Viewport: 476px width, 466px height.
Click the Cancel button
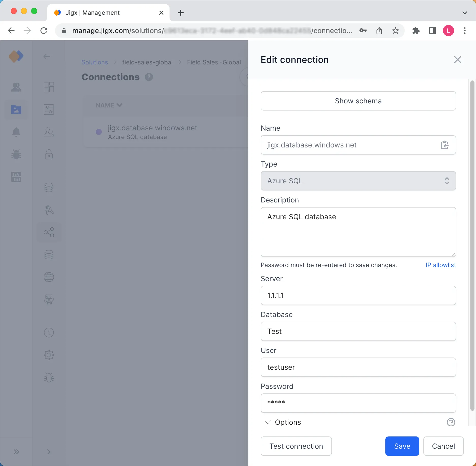pyautogui.click(x=443, y=446)
